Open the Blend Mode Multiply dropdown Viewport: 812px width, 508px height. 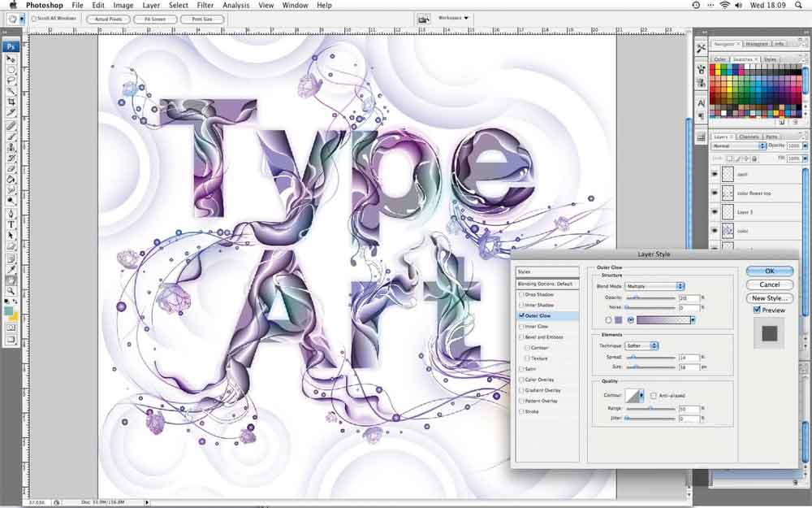point(654,286)
